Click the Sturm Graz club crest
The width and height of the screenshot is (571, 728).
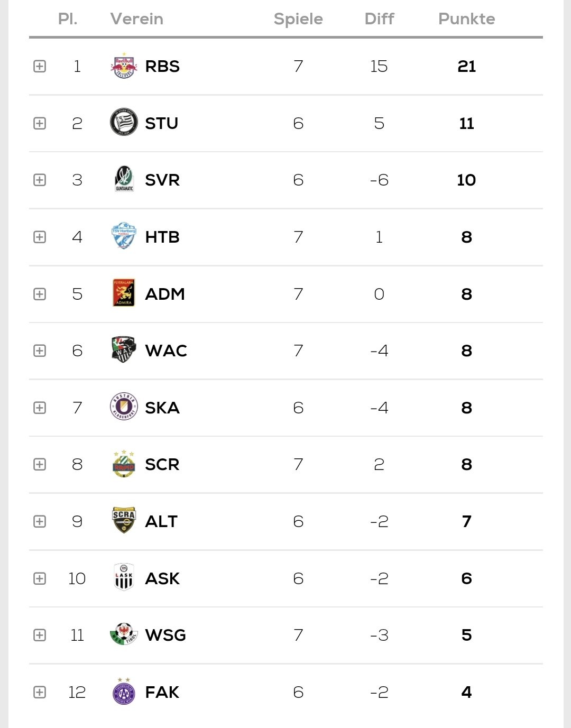124,122
